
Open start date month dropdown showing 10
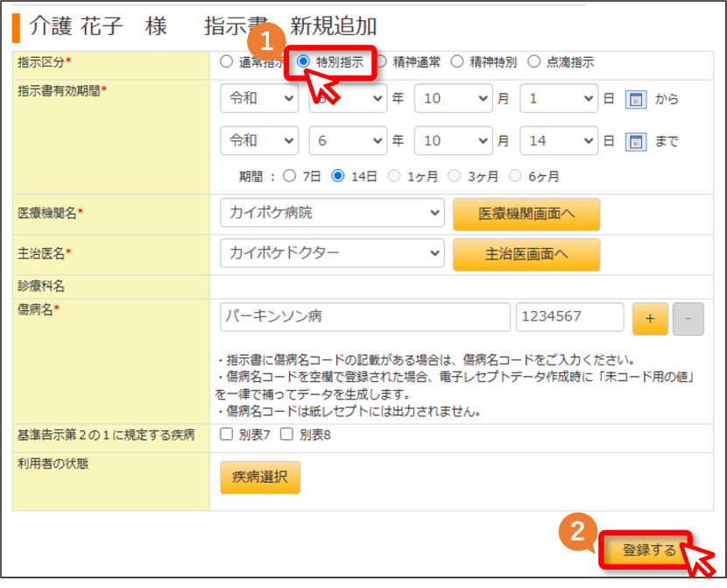pos(453,98)
